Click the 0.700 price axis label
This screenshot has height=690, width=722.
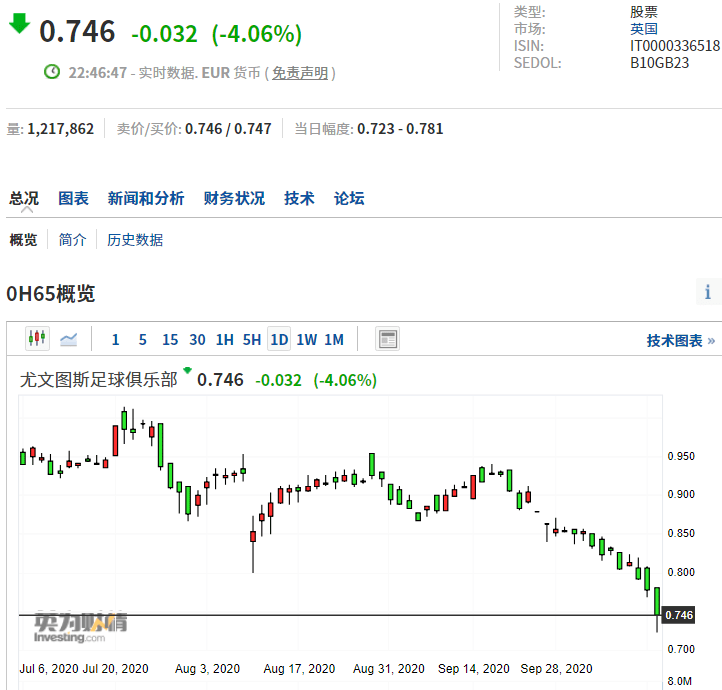pos(681,649)
